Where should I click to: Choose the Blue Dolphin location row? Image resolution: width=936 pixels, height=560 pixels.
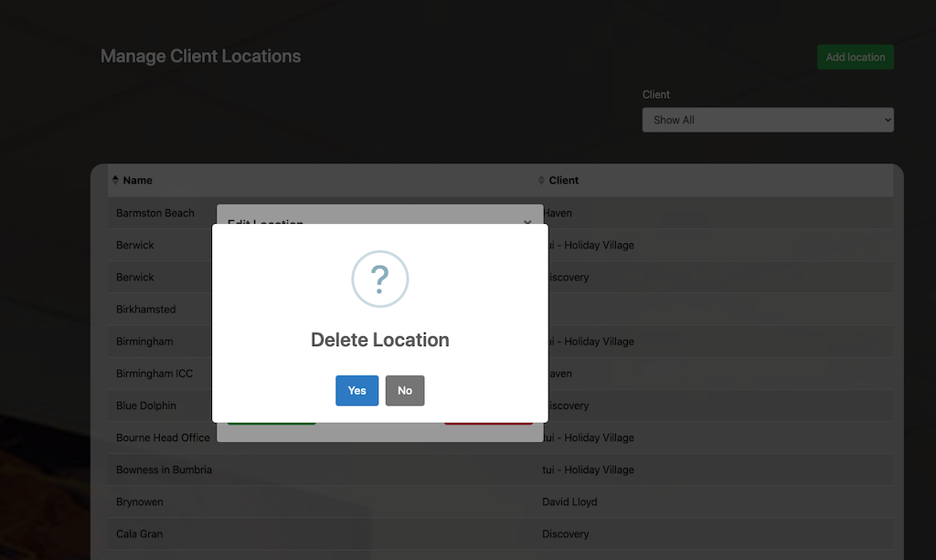(146, 406)
